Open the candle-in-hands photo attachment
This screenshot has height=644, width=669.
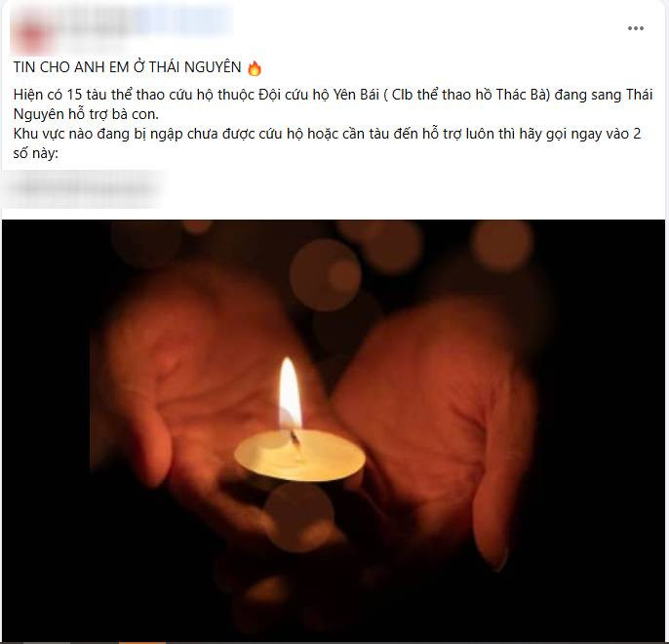[x=334, y=430]
